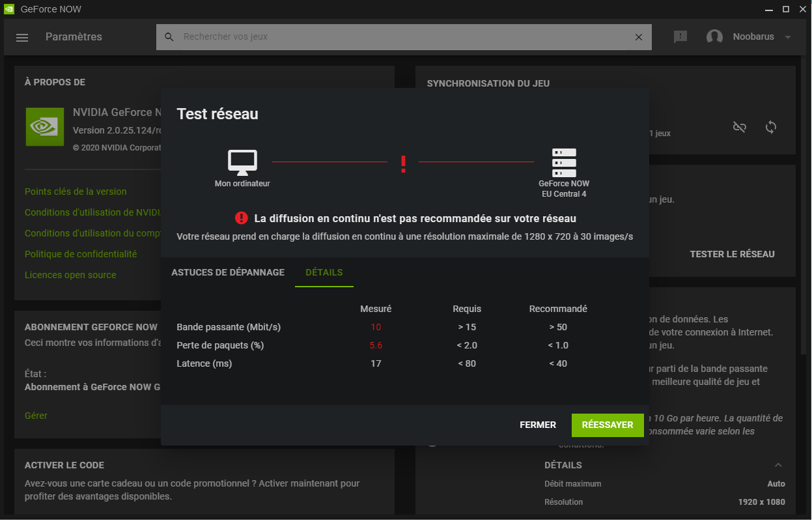The image size is (812, 525).
Task: Maximize the GeForce NOW window
Action: (x=785, y=9)
